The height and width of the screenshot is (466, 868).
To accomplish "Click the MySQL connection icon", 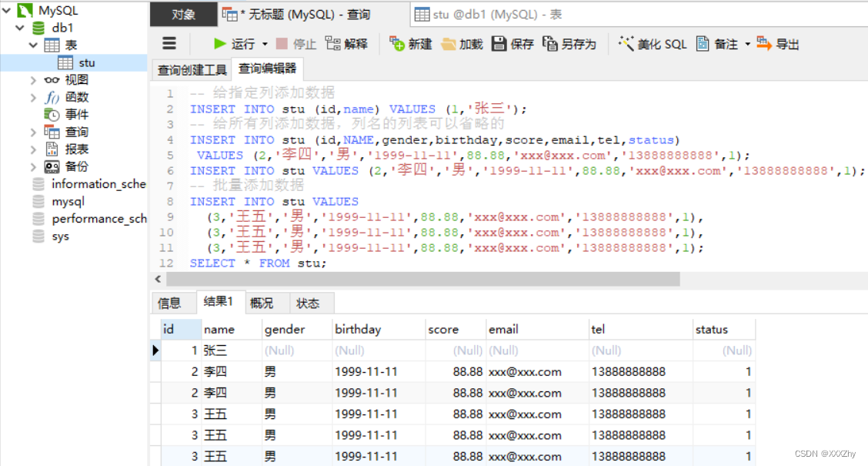I will [25, 10].
